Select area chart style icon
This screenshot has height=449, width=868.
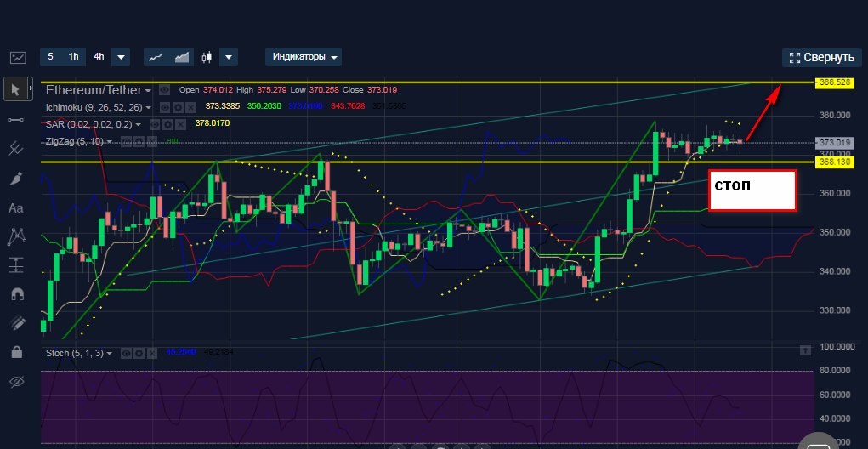point(182,56)
